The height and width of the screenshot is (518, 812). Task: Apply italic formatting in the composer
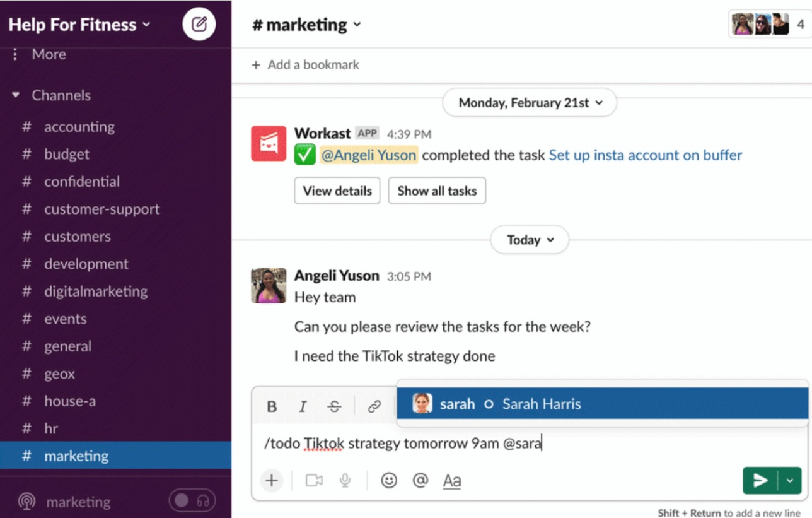point(303,406)
